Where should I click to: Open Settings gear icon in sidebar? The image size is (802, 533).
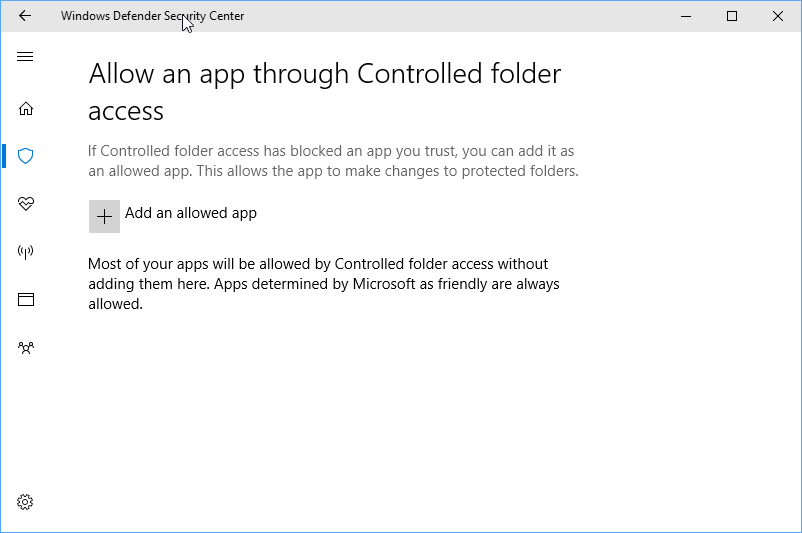(25, 502)
